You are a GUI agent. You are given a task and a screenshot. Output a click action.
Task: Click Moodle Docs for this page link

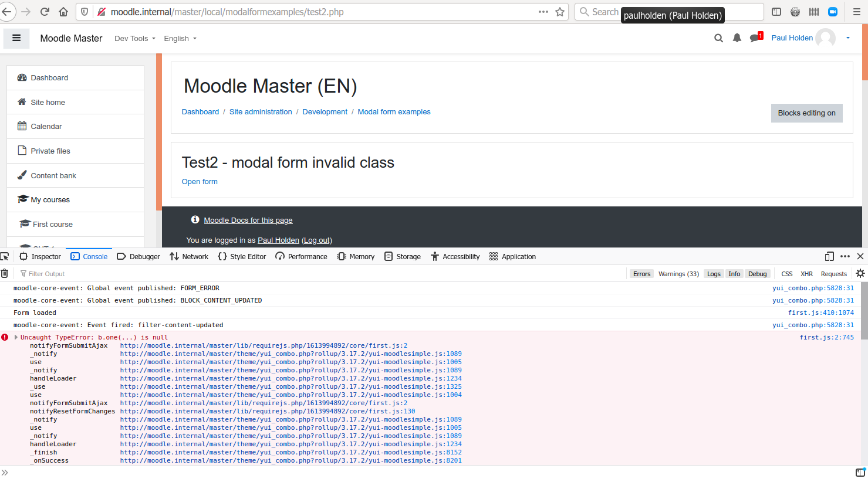[x=248, y=220]
